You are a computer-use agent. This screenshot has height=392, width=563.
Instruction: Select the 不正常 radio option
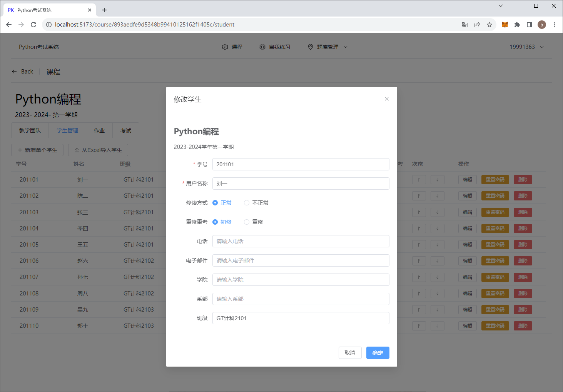(x=256, y=203)
